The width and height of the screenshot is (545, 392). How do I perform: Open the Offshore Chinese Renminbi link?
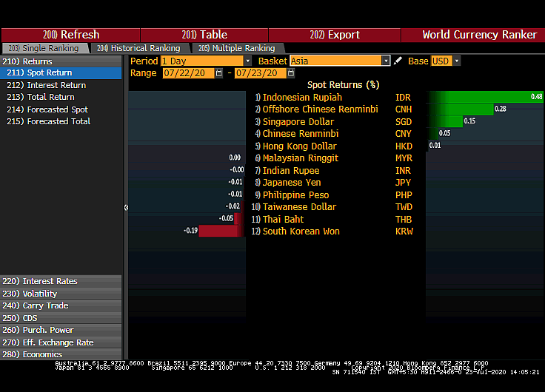point(320,109)
